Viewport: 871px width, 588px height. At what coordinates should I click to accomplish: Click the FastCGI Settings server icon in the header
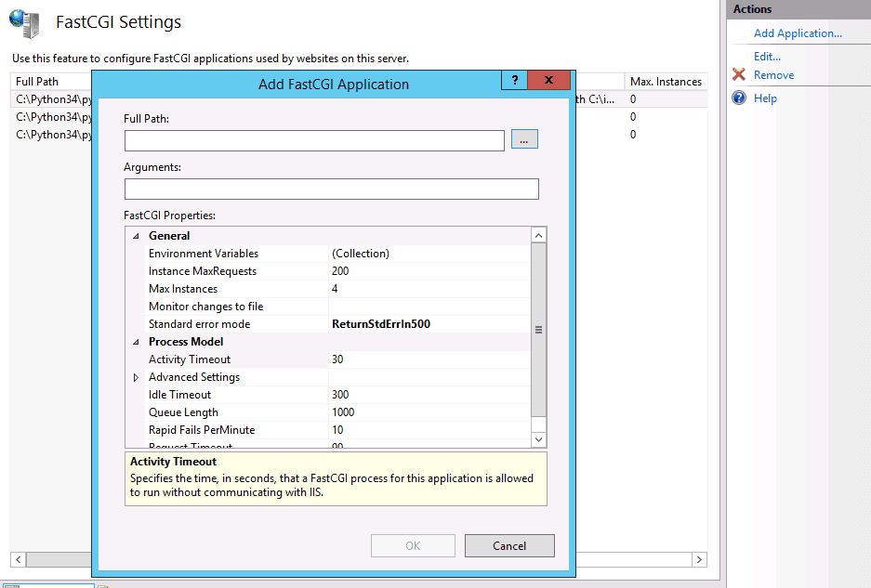[22, 23]
